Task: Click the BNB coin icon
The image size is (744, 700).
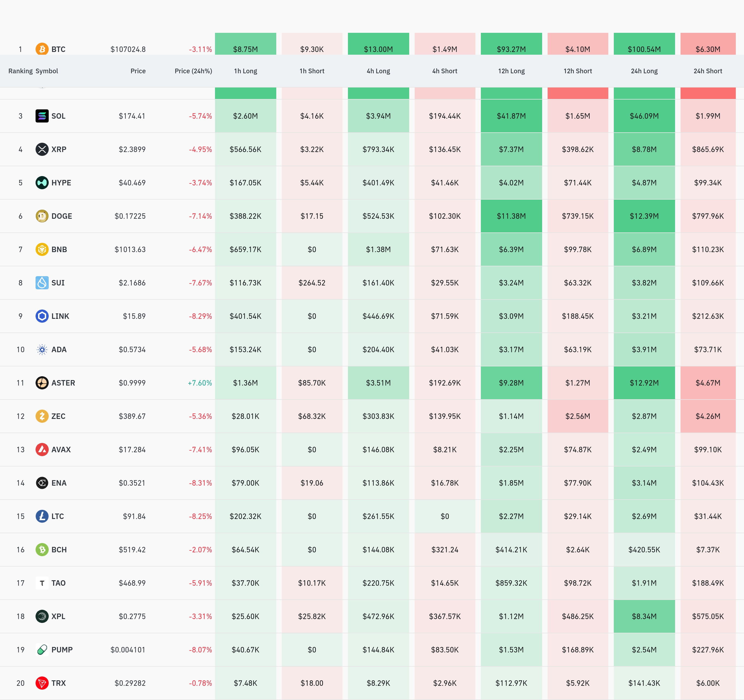Action: 42,249
